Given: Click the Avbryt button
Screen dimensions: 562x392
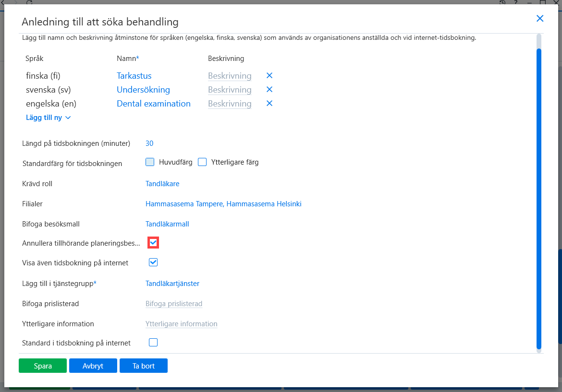Looking at the screenshot, I should pos(93,366).
